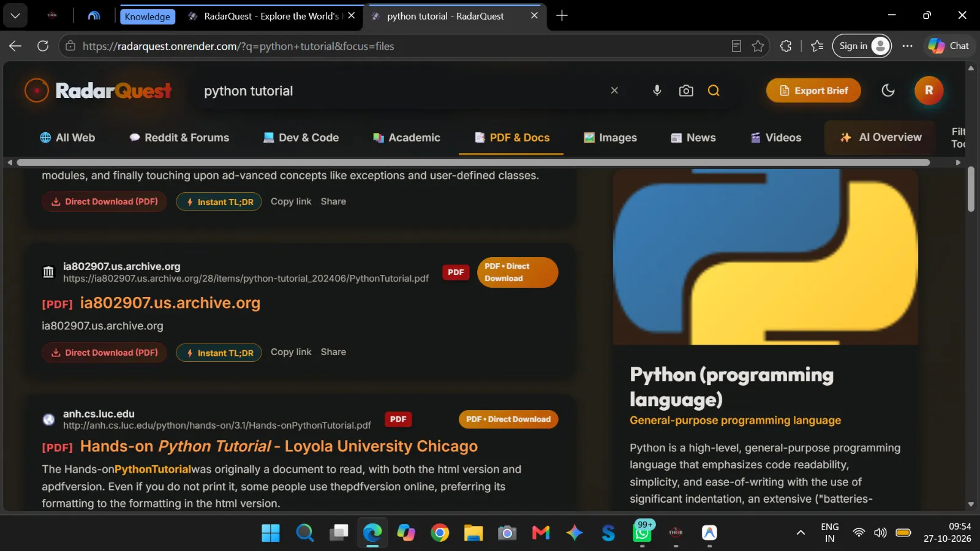Image resolution: width=980 pixels, height=551 pixels.
Task: Open the browser tab actions dropdown
Action: point(15,16)
